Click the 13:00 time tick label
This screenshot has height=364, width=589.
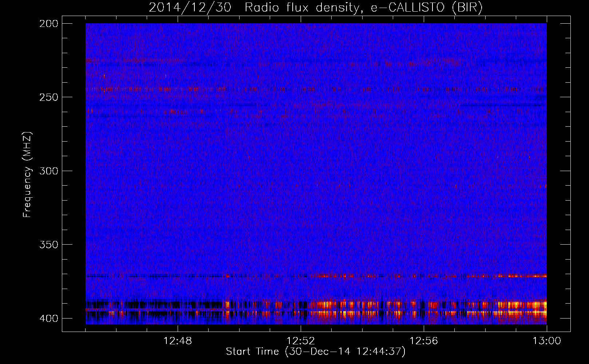click(547, 341)
